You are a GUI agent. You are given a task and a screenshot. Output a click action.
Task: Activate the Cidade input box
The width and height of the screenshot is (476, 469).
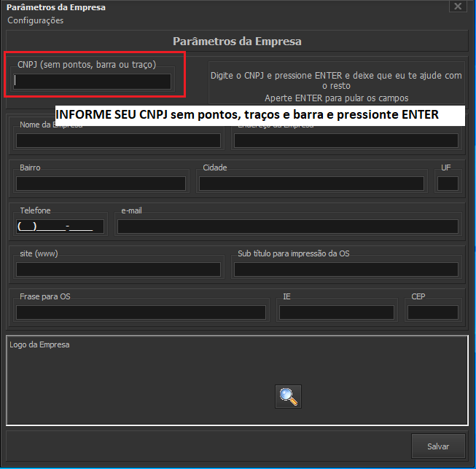pos(311,184)
